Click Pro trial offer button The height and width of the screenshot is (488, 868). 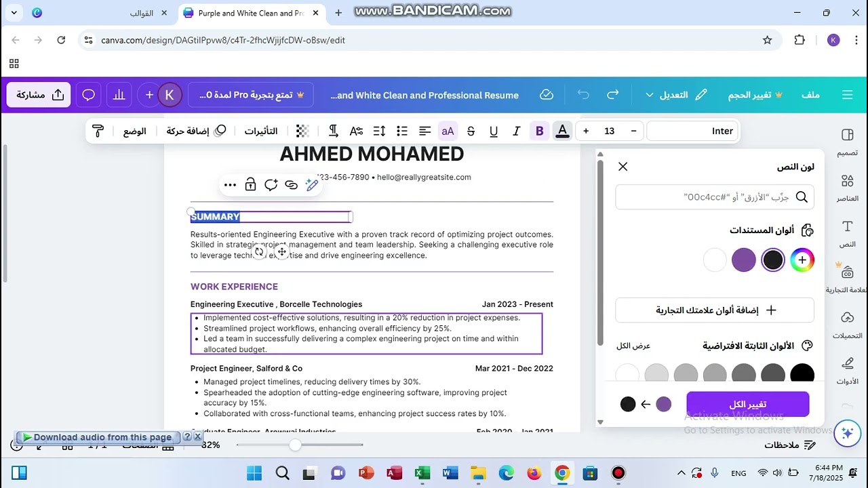251,95
